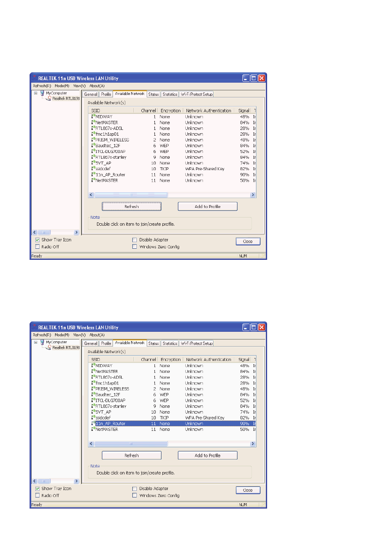Uncheck Show Tray Icon in upper window

37,240
